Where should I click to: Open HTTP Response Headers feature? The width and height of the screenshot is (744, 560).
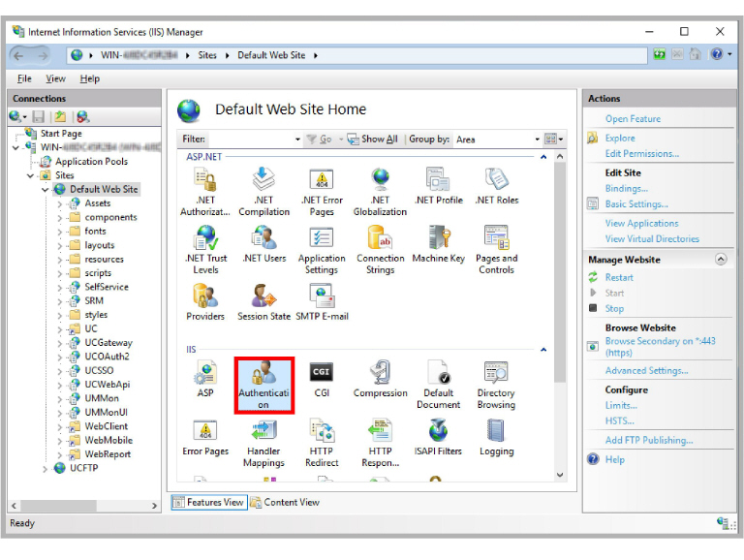[x=380, y=443]
